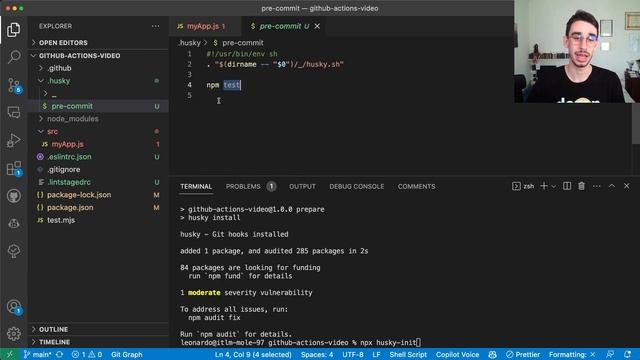Switch to the Output panel tab
Viewport: 640px width, 360px height.
click(x=302, y=187)
